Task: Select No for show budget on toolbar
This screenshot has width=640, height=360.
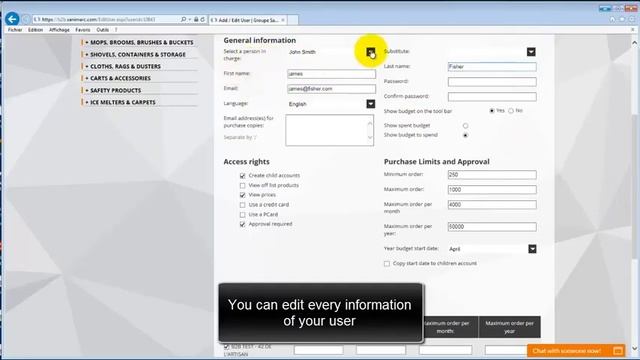Action: (511, 111)
